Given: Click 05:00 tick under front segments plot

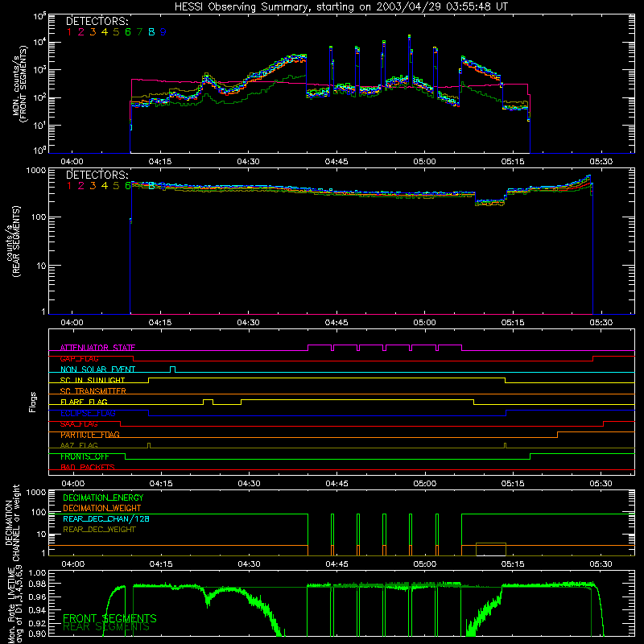Looking at the screenshot, I should pyautogui.click(x=424, y=162).
